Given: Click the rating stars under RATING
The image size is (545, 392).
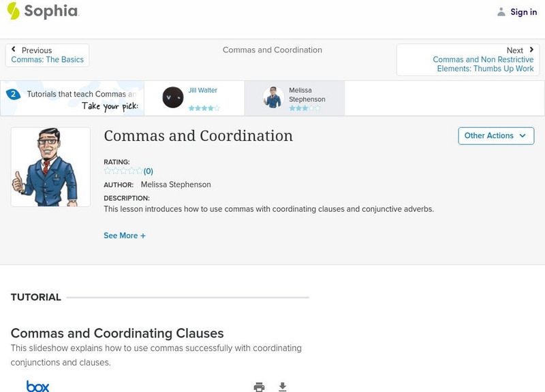Looking at the screenshot, I should point(123,171).
